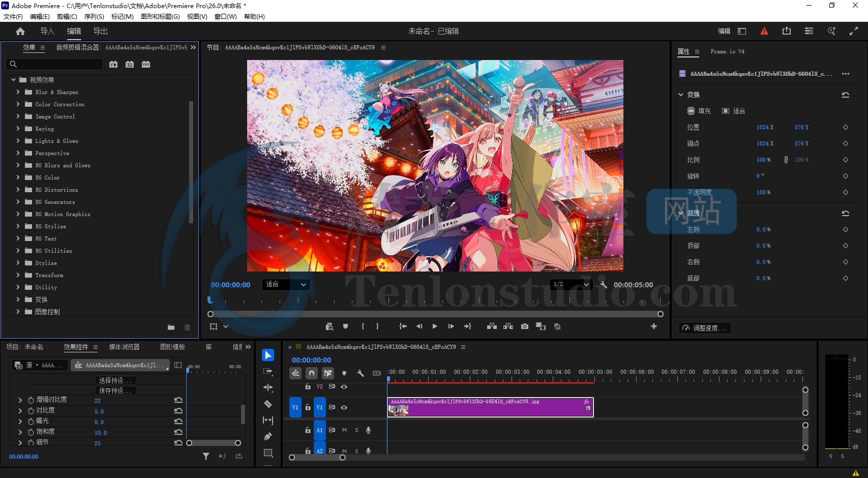The image size is (868, 478).
Task: Expand the Color Correction effects folder
Action: pyautogui.click(x=18, y=104)
